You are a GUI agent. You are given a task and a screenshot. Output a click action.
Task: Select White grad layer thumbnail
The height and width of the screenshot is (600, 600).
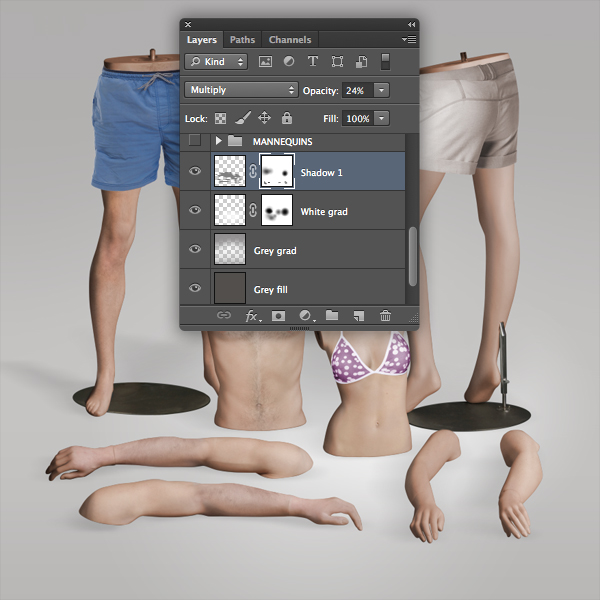coord(230,210)
